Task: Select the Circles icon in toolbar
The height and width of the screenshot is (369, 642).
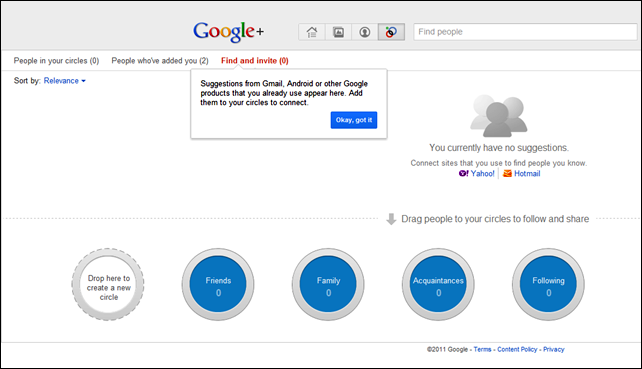Action: point(391,32)
